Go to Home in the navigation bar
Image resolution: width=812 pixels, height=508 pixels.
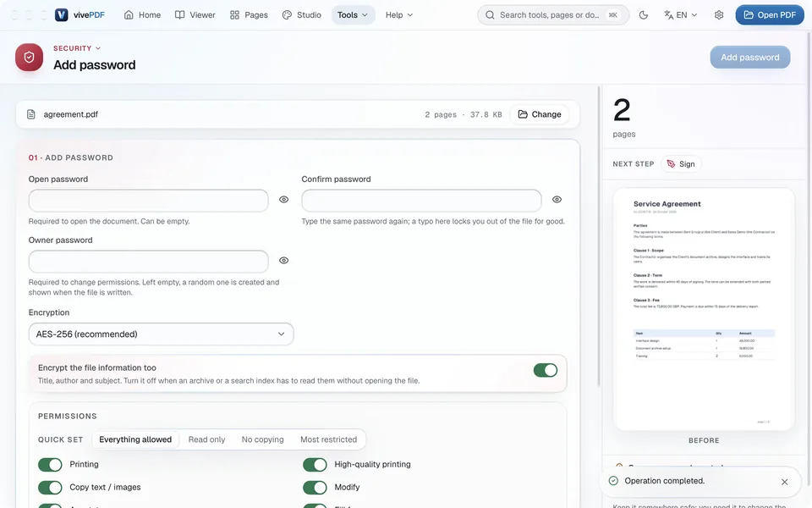(x=142, y=15)
